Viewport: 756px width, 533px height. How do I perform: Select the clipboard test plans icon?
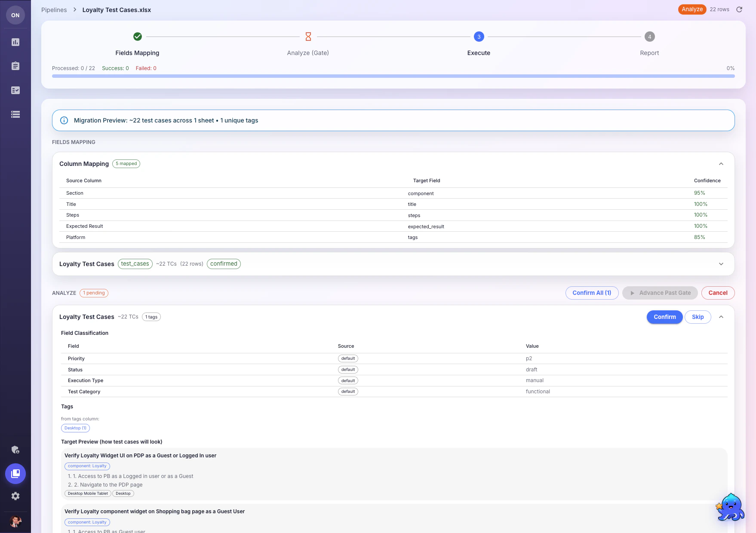tap(15, 66)
